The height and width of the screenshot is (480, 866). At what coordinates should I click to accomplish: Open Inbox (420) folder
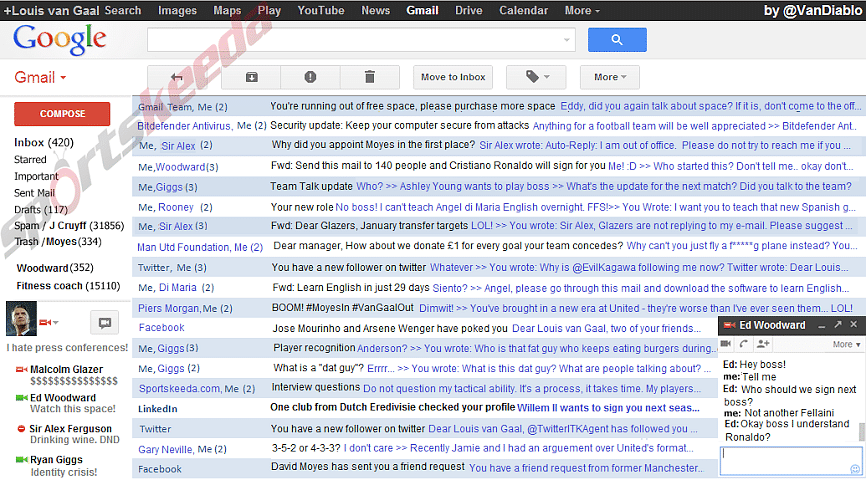click(x=44, y=143)
